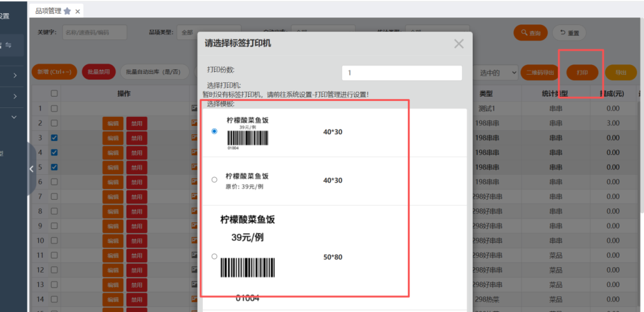644x312 pixels.
Task: Select the 原价 39元/例 template radio
Action: pos(214,180)
